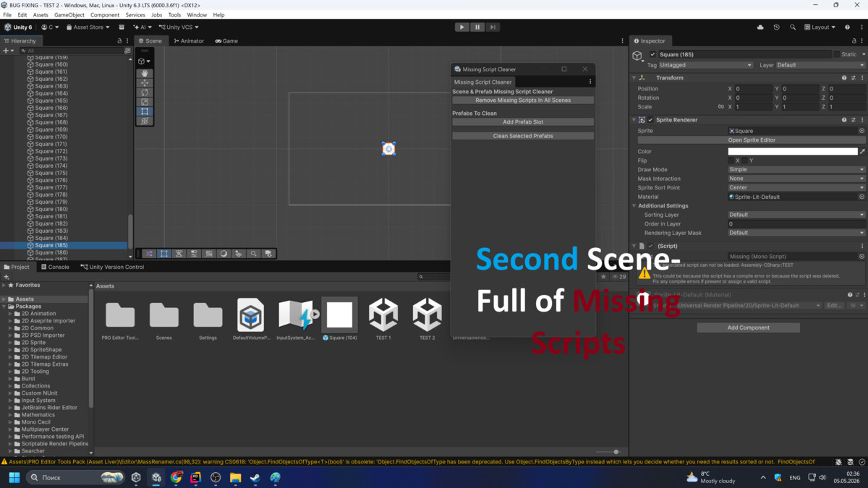Toggle the missing Script component checkbox

click(650, 246)
